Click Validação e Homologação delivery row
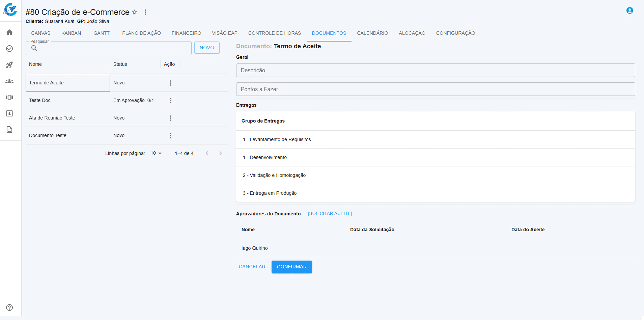This screenshot has height=320, width=644. 436,175
